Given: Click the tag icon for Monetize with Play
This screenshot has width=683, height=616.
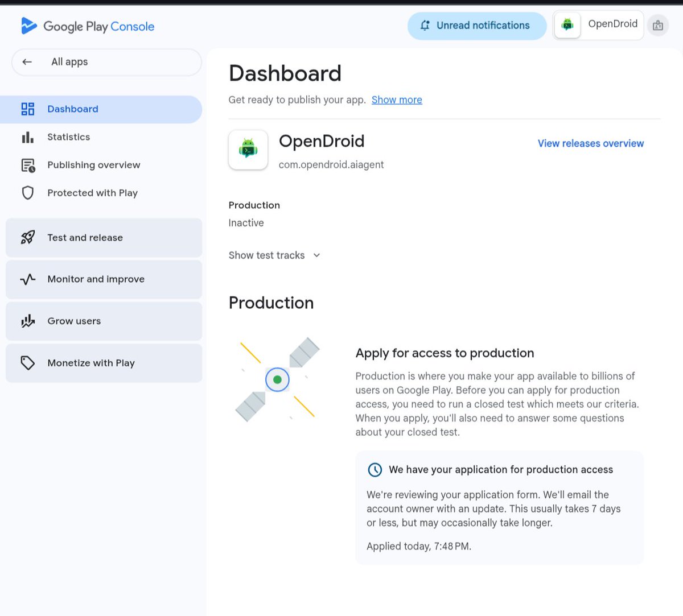Looking at the screenshot, I should click(28, 363).
